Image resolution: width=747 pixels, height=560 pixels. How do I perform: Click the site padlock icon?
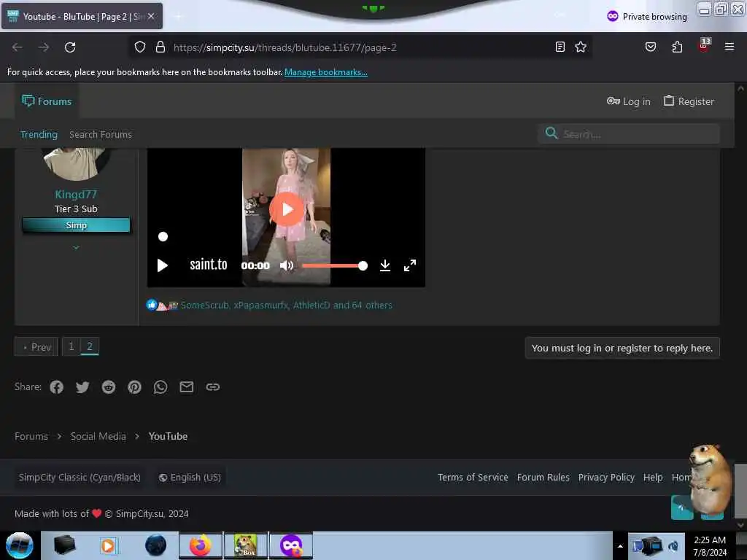[160, 47]
